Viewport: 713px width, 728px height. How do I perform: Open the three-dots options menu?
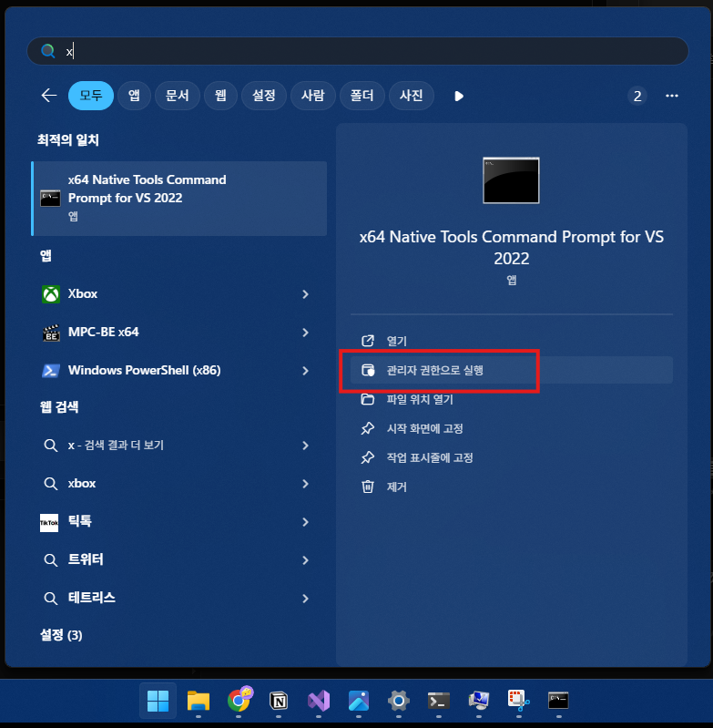tap(672, 96)
